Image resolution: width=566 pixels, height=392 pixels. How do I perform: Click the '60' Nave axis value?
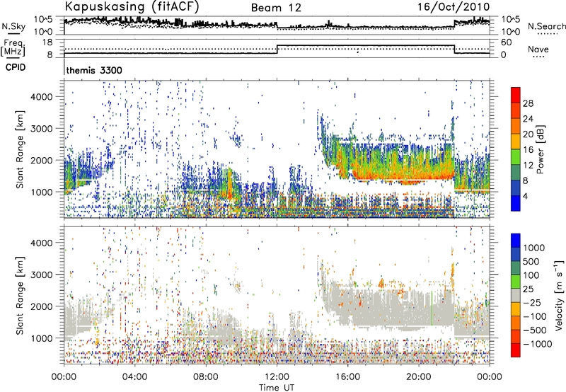coord(507,42)
